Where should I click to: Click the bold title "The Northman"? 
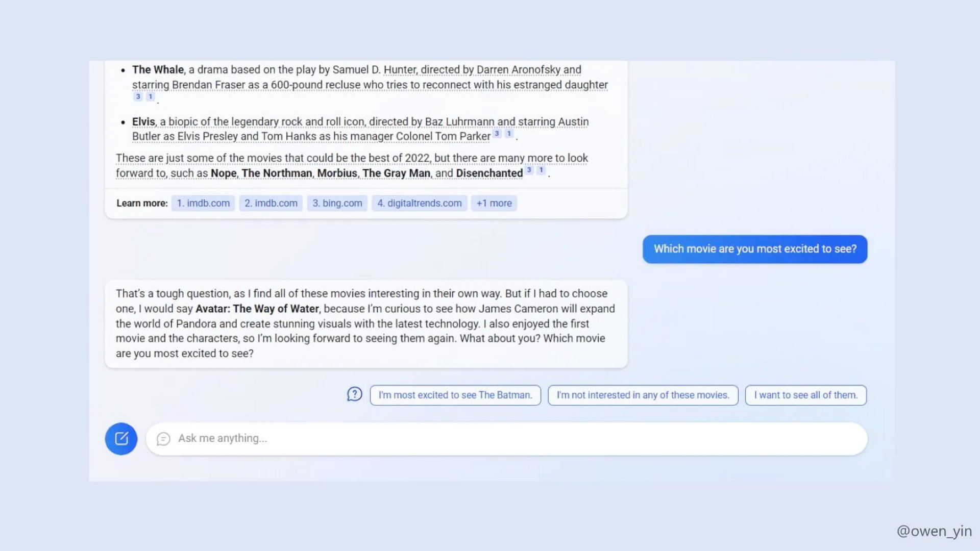pos(277,173)
